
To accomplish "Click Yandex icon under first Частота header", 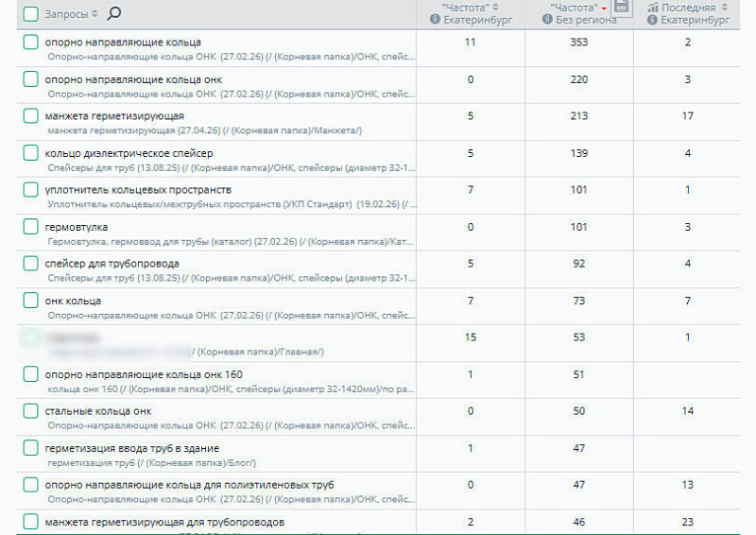I will click(x=435, y=19).
